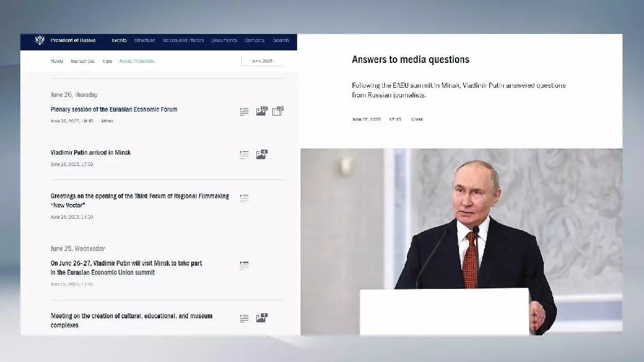
Task: Open the Documents menu item
Action: point(224,40)
